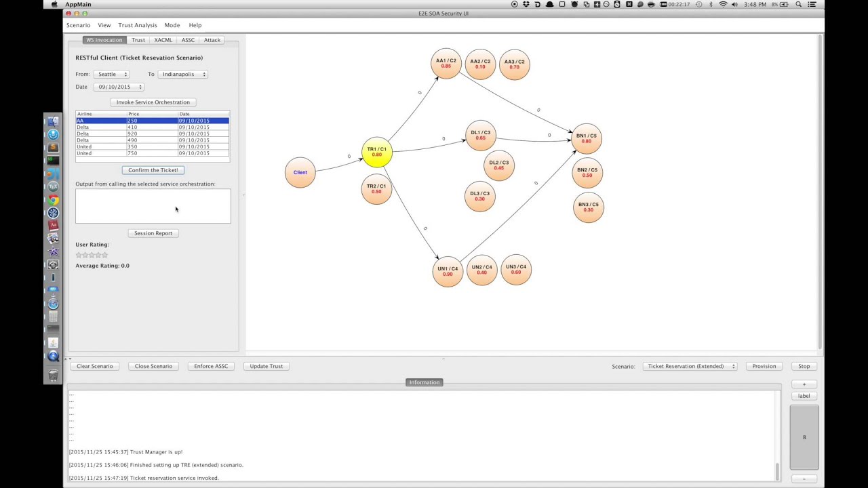Open the Terminal icon in the dock
Viewport: 868px width, 488px height.
[53, 160]
